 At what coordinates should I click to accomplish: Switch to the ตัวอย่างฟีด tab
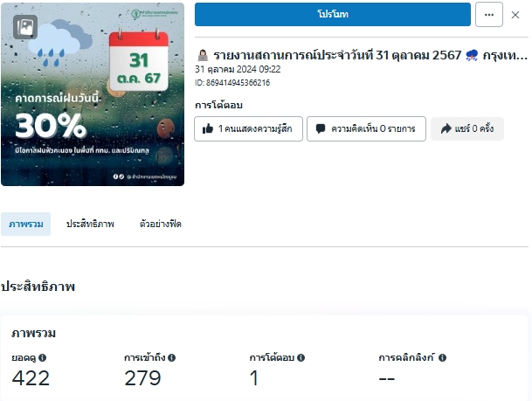point(161,225)
